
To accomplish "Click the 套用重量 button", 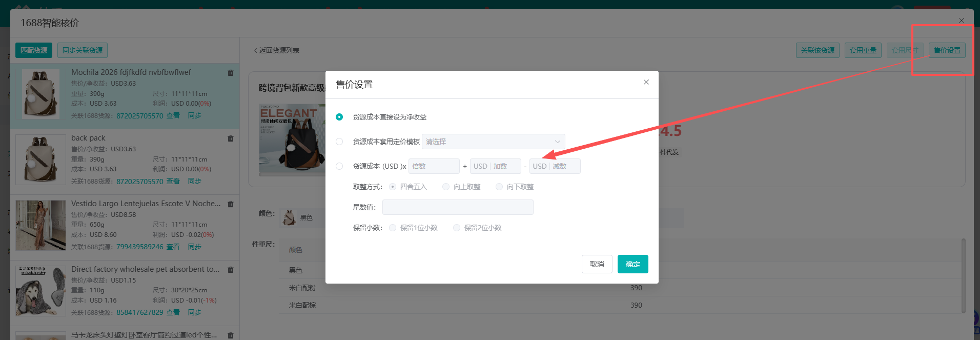I will (x=863, y=50).
